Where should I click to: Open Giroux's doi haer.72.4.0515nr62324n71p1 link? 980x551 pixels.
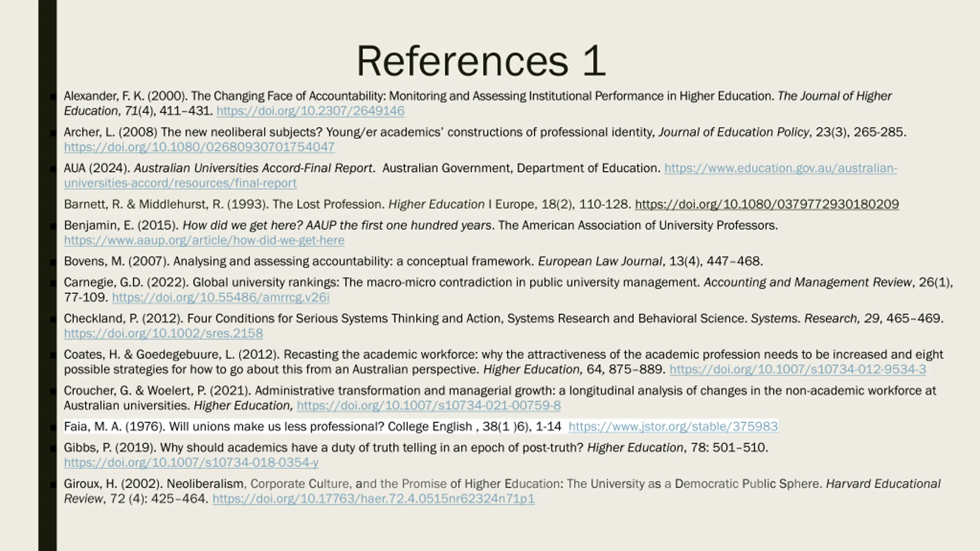(x=373, y=499)
